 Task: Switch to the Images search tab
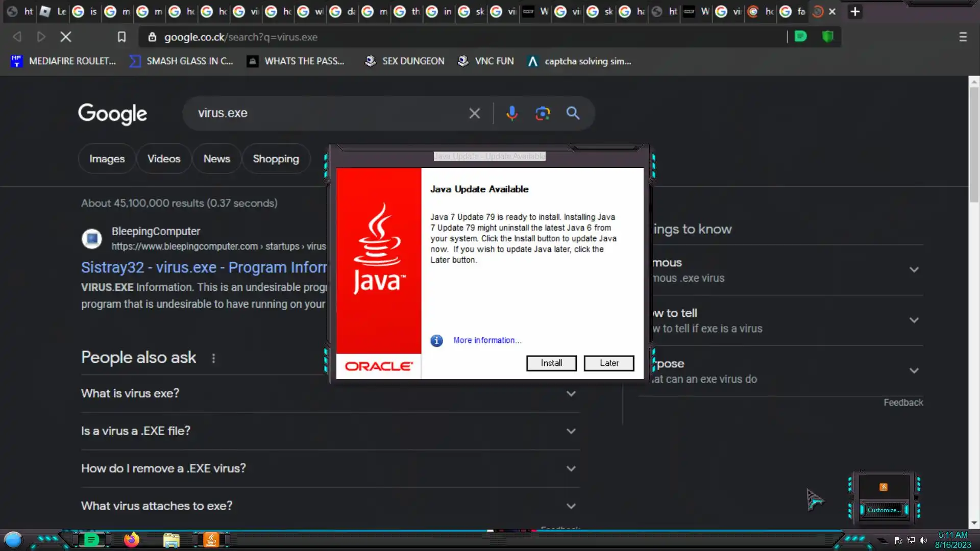[x=107, y=159]
